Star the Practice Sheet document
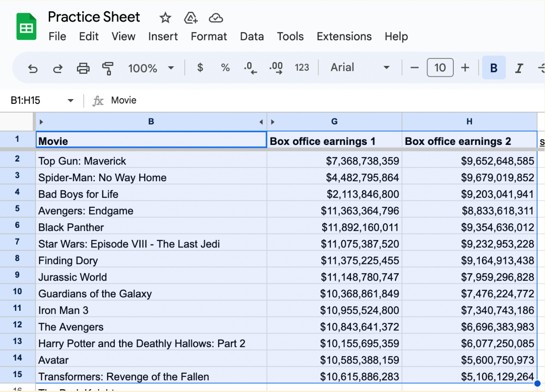The image size is (545, 392). tap(165, 18)
